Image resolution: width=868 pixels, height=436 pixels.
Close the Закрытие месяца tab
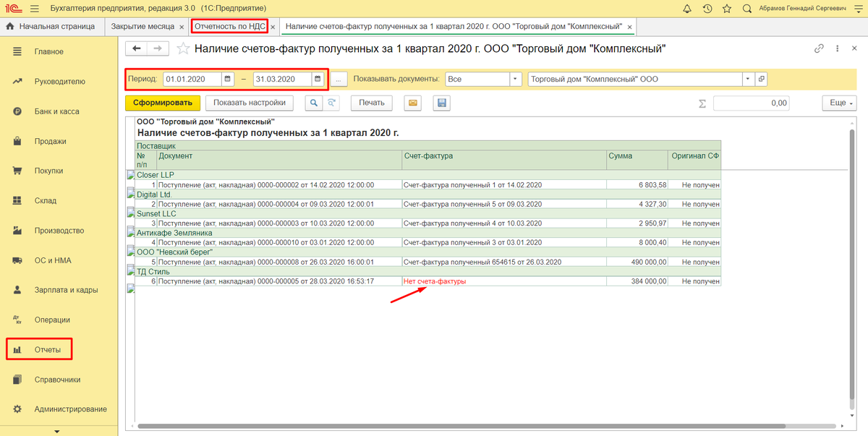click(x=182, y=27)
